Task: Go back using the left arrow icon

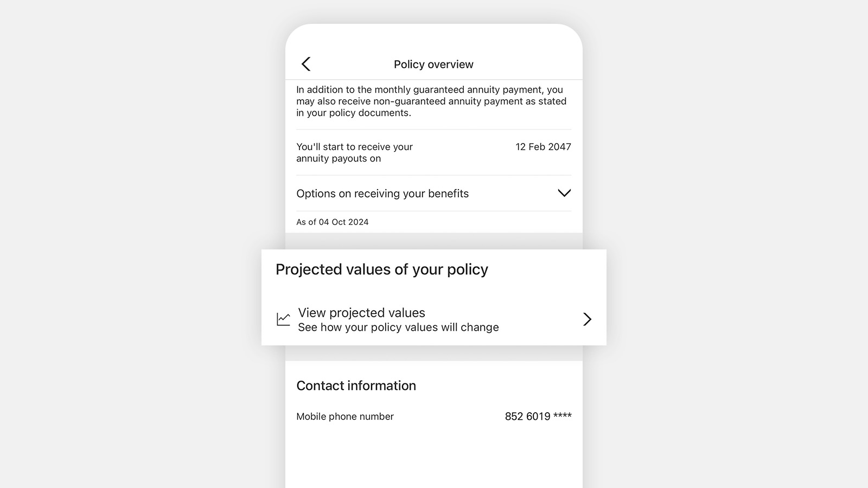Action: 306,64
